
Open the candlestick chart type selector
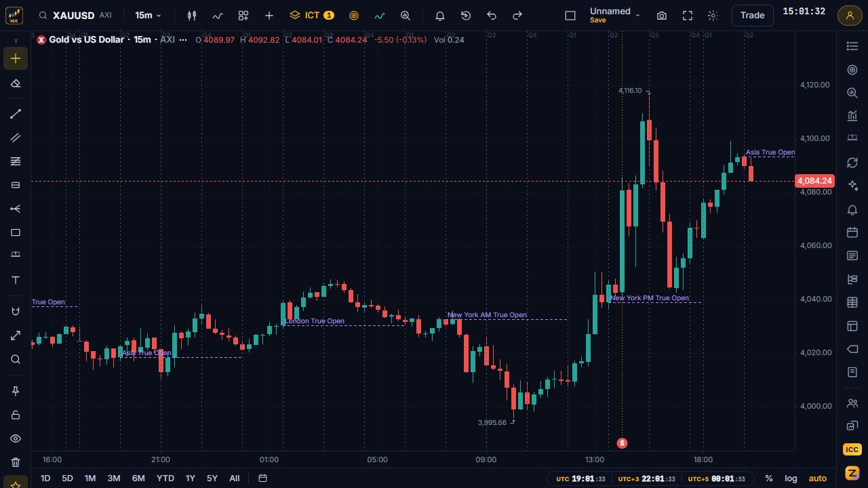tap(191, 15)
